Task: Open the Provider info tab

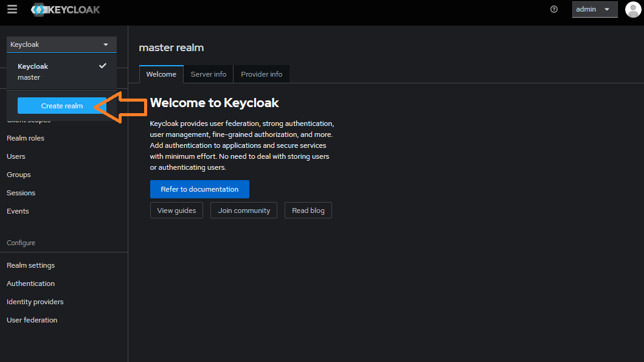Action: click(261, 74)
